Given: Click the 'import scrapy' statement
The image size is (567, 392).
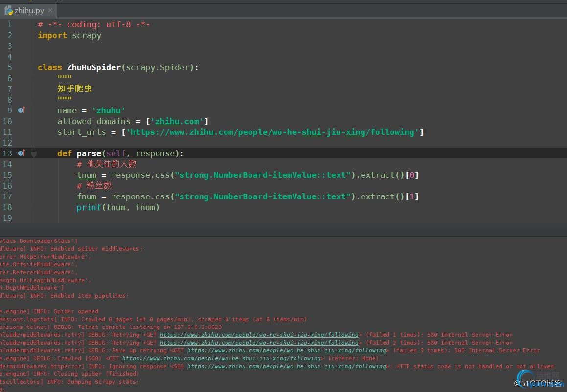Looking at the screenshot, I should point(69,35).
